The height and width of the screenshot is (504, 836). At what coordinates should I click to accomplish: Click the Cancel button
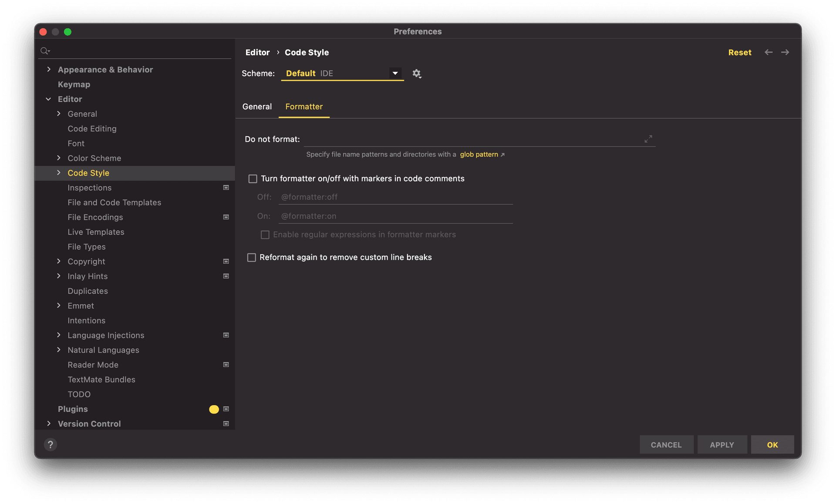click(x=666, y=445)
